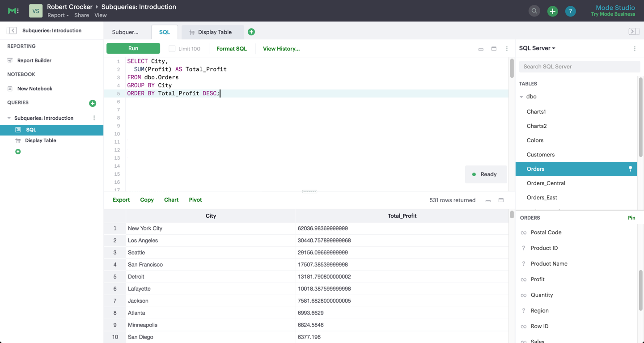Open the help question mark icon
The image size is (644, 343).
(570, 11)
